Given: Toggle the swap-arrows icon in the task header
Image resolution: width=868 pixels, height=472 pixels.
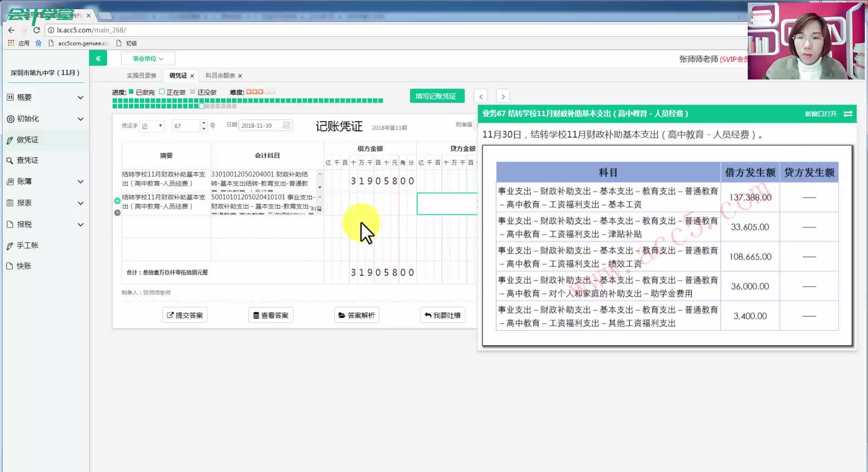Looking at the screenshot, I should [x=848, y=114].
